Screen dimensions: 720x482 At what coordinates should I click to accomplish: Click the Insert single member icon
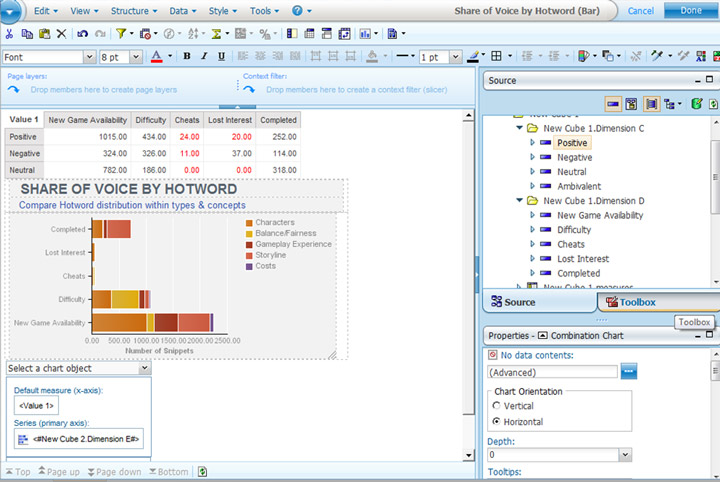tap(613, 104)
